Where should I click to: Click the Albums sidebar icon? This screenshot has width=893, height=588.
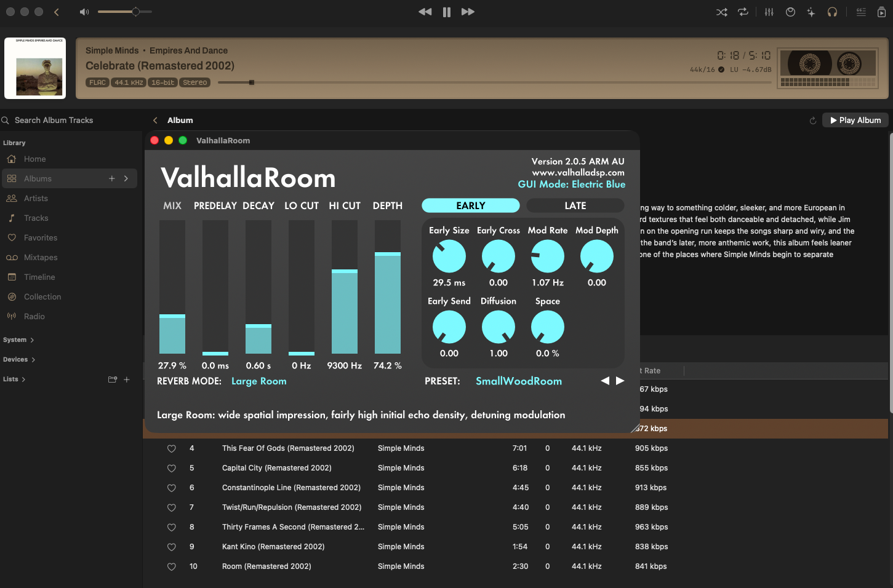12,179
